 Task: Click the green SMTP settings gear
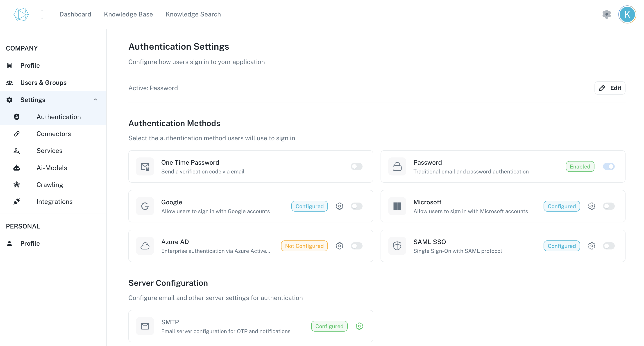[359, 326]
